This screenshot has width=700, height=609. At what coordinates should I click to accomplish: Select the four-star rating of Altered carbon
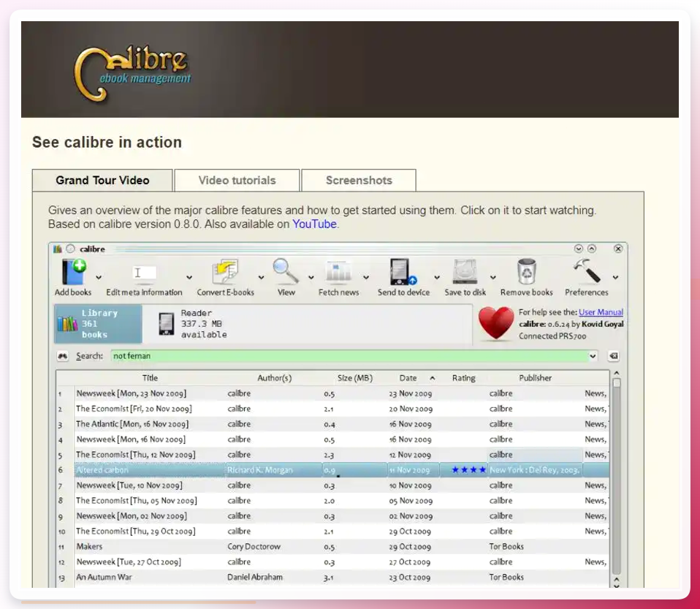[x=468, y=469]
